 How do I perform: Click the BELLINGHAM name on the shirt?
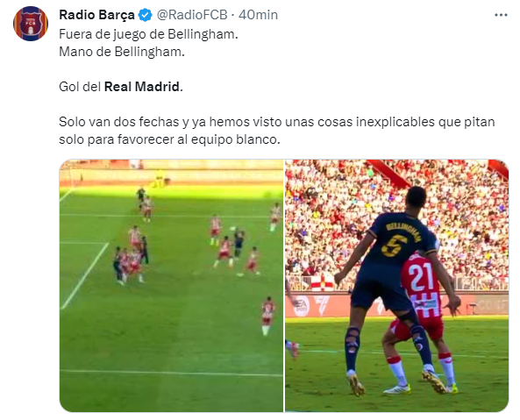(x=404, y=231)
